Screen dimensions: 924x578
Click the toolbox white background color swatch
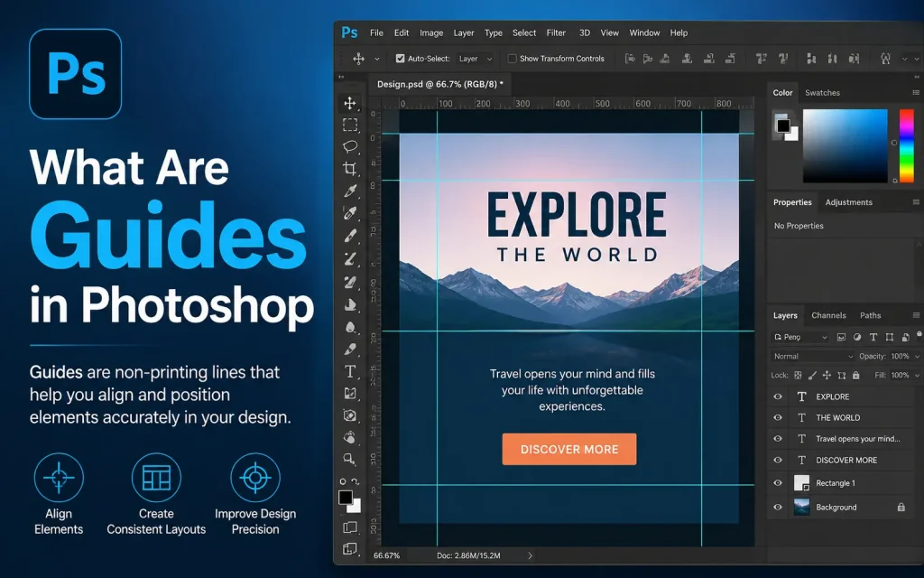(356, 506)
